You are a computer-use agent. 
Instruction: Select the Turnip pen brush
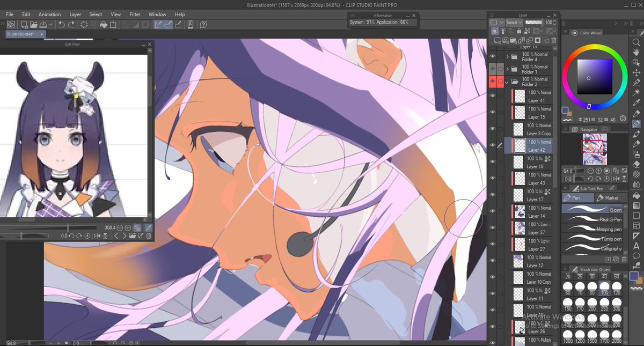click(x=592, y=239)
